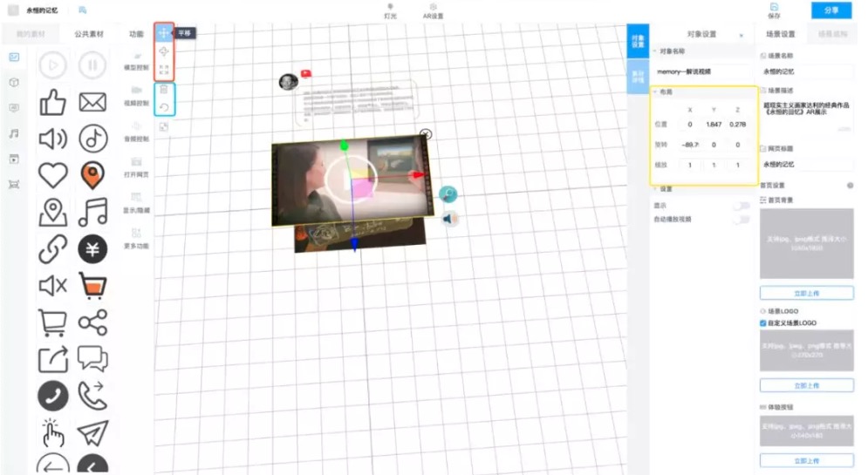Switch to 我的素材 tab
Image resolution: width=868 pixels, height=475 pixels.
[x=31, y=34]
